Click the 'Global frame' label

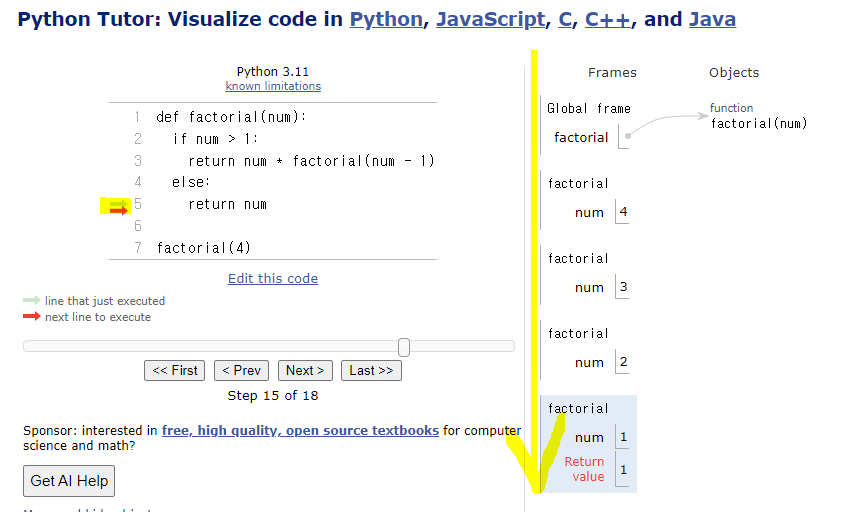(x=589, y=108)
